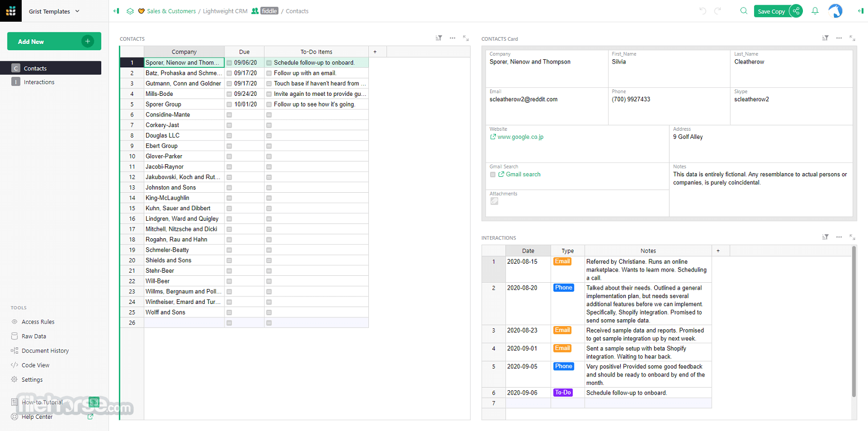Open search with magnifier icon
The height and width of the screenshot is (431, 868).
[744, 11]
